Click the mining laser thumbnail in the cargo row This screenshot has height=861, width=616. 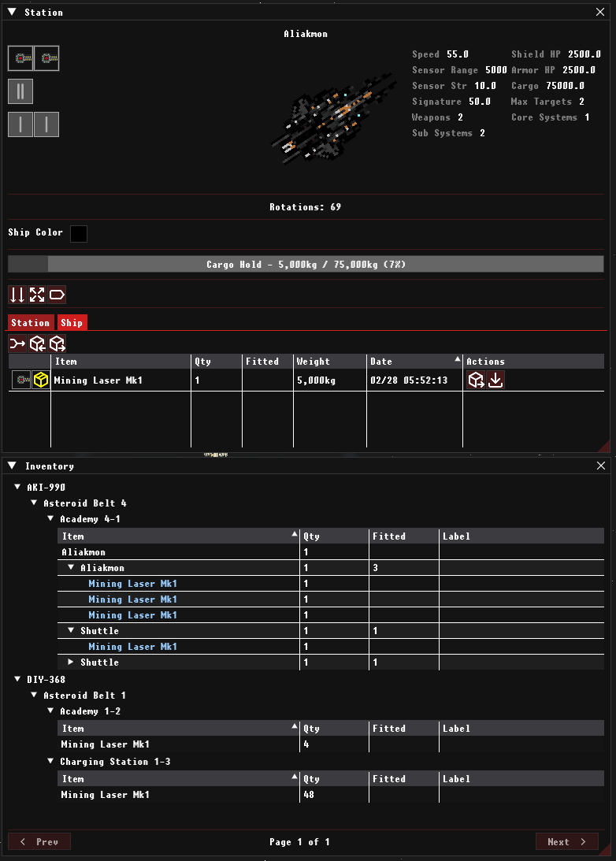click(21, 380)
